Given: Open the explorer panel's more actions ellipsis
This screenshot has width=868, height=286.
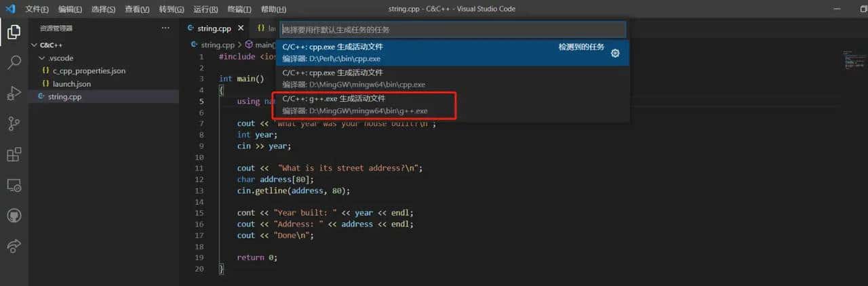Looking at the screenshot, I should click(x=165, y=28).
